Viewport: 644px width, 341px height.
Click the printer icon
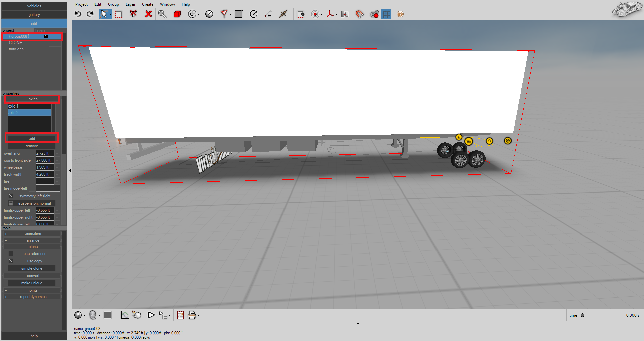click(x=192, y=315)
